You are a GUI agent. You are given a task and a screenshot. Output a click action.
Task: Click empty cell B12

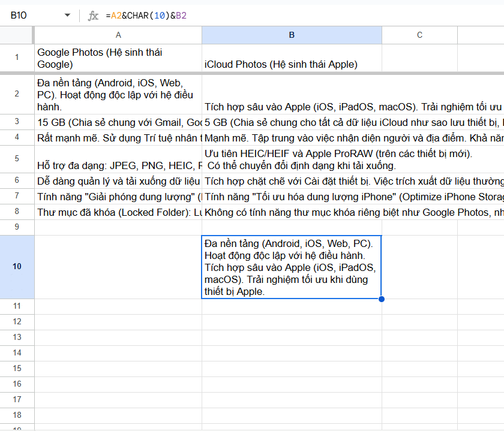pos(292,322)
